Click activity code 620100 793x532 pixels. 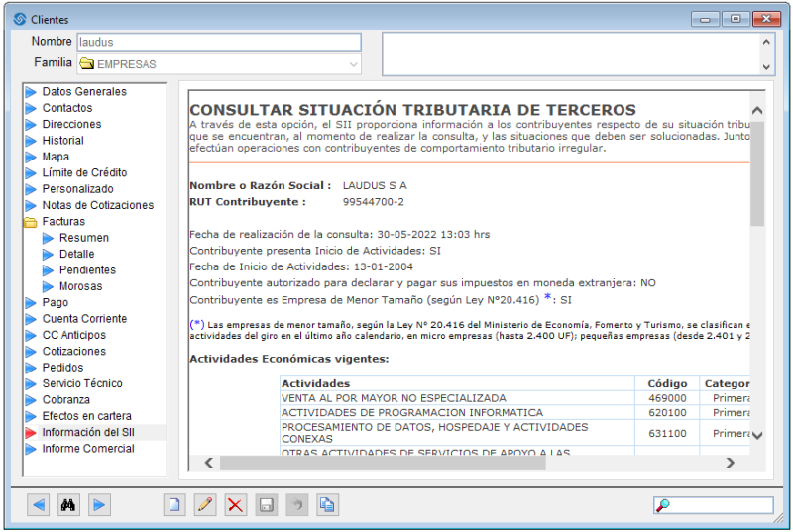[667, 413]
